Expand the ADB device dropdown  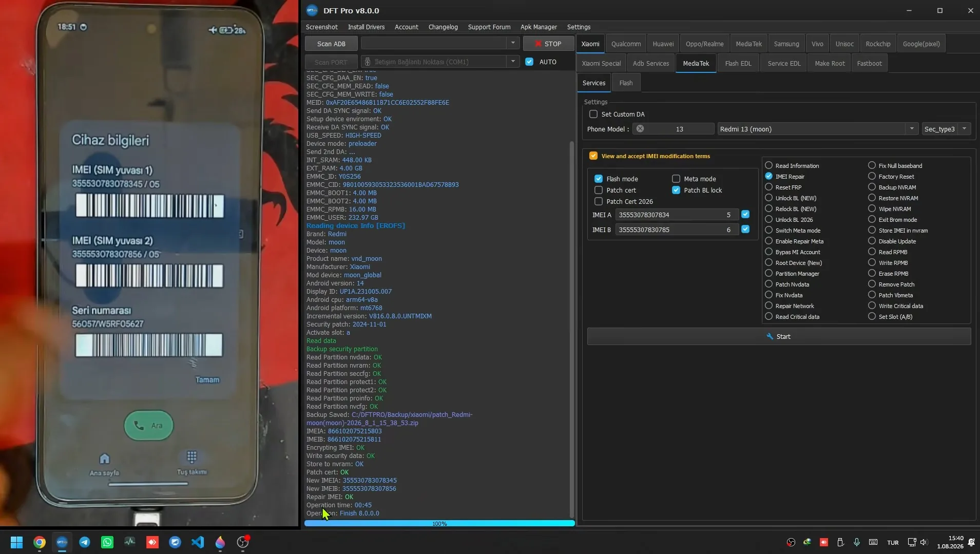point(513,43)
